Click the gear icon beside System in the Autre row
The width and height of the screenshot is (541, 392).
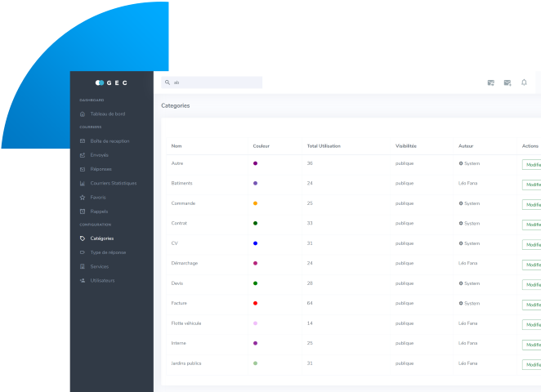pyautogui.click(x=461, y=163)
